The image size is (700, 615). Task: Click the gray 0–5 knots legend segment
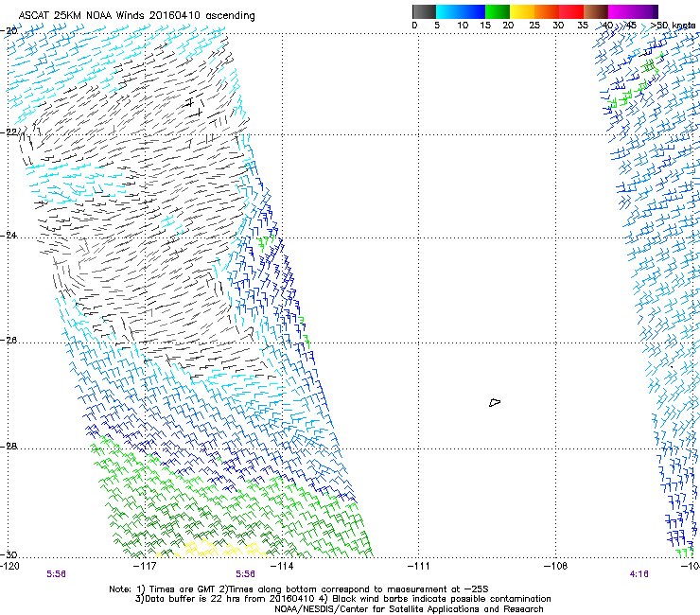click(424, 11)
